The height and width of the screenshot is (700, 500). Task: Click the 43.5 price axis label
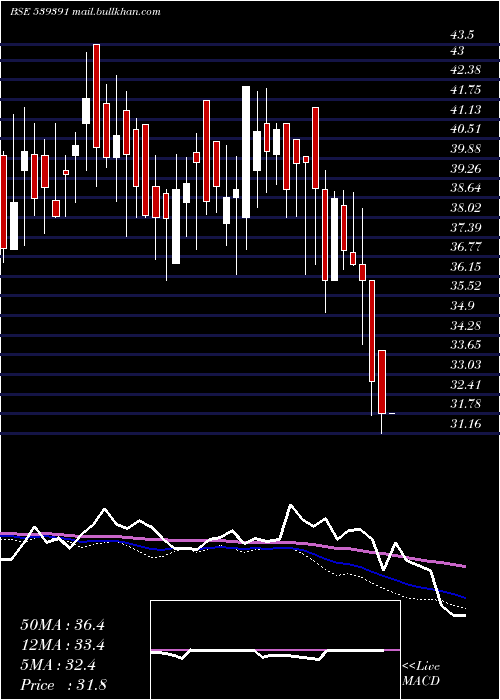click(x=462, y=34)
